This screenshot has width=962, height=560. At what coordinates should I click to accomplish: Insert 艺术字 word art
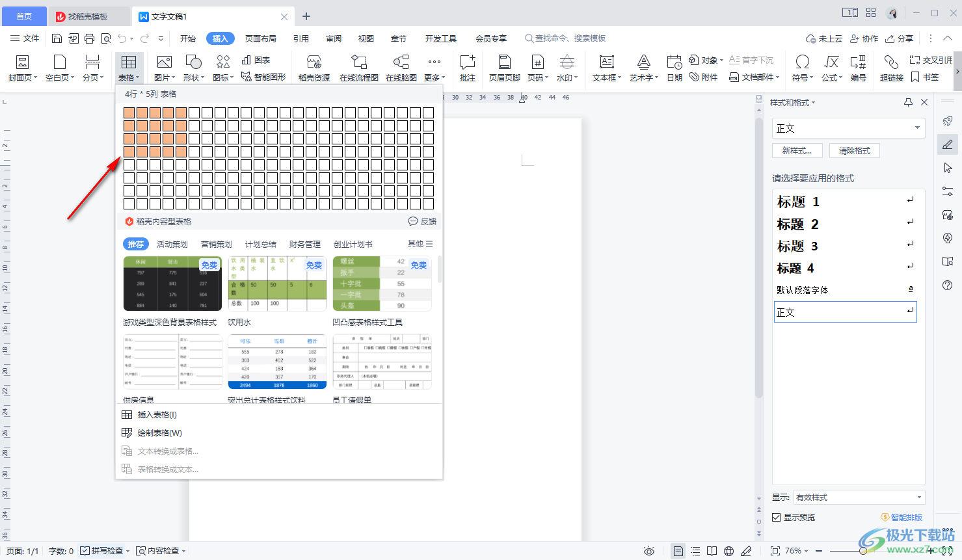coord(644,68)
